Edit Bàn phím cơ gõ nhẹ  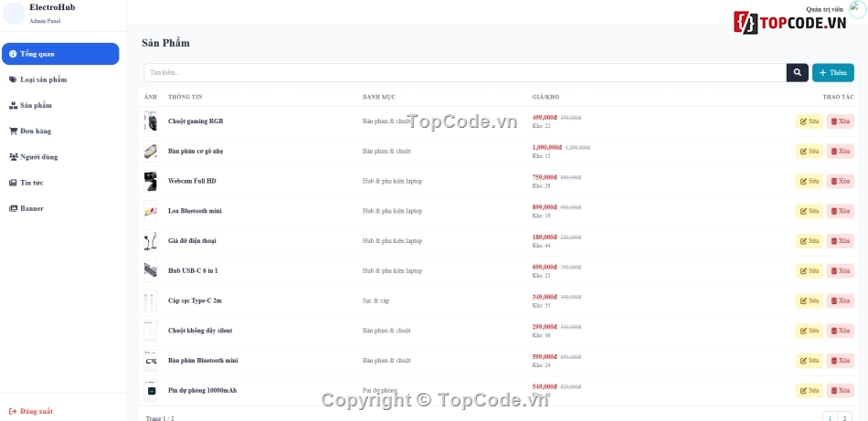810,152
